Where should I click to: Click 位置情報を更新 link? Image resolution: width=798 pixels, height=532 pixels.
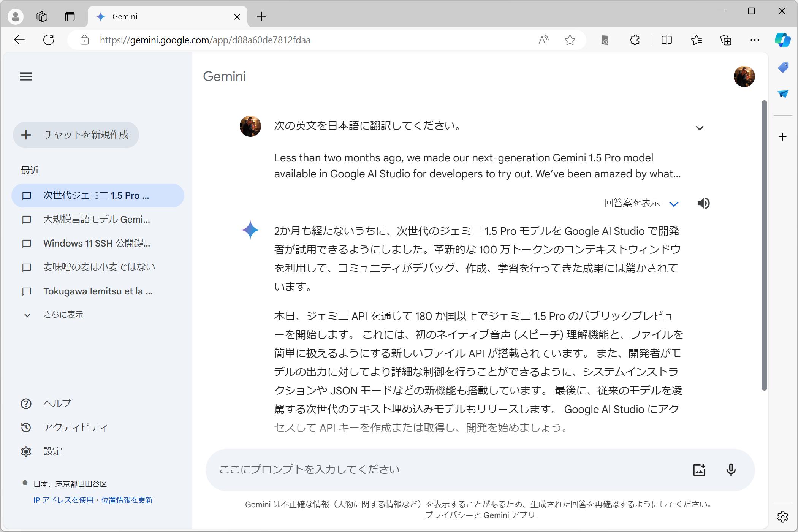[x=127, y=500]
